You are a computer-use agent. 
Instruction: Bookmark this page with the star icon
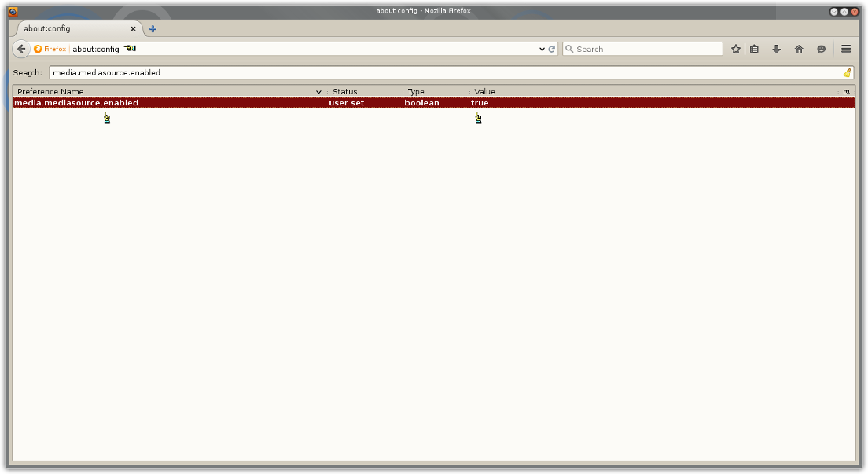point(736,49)
